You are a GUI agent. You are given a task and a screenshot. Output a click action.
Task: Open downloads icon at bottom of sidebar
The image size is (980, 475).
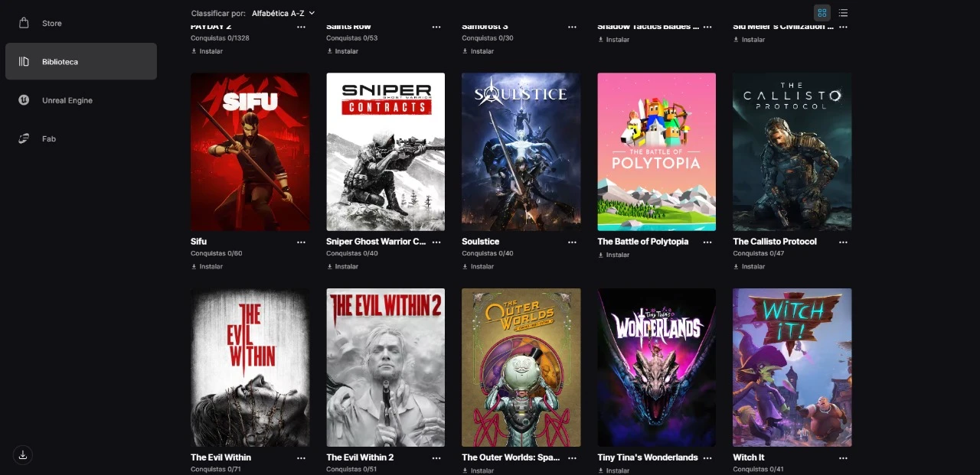click(23, 454)
